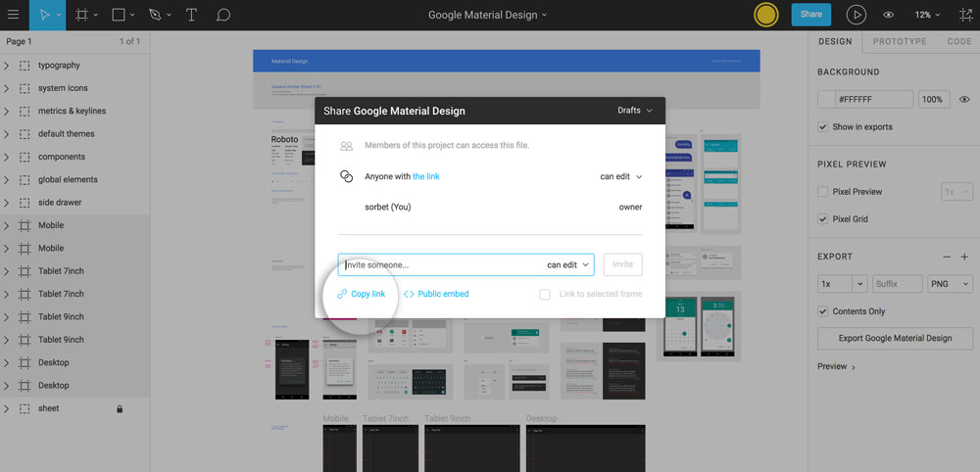The image size is (980, 472).
Task: Click the lock icon on sheet layer
Action: tap(120, 408)
